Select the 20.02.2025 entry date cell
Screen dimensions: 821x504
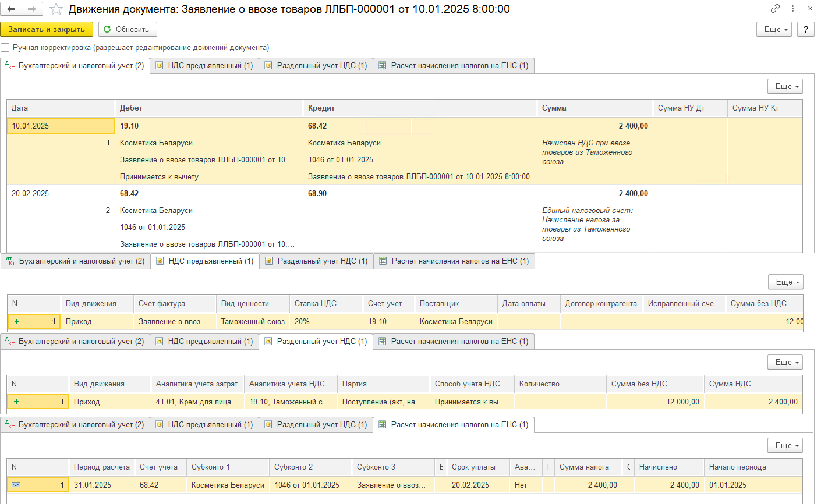[x=61, y=194]
